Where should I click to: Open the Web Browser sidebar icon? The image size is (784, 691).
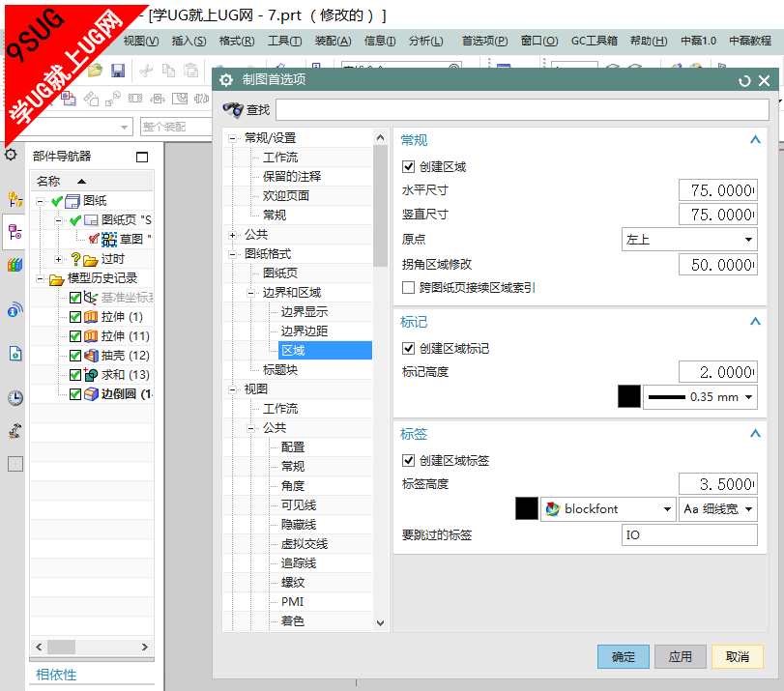tap(15, 354)
